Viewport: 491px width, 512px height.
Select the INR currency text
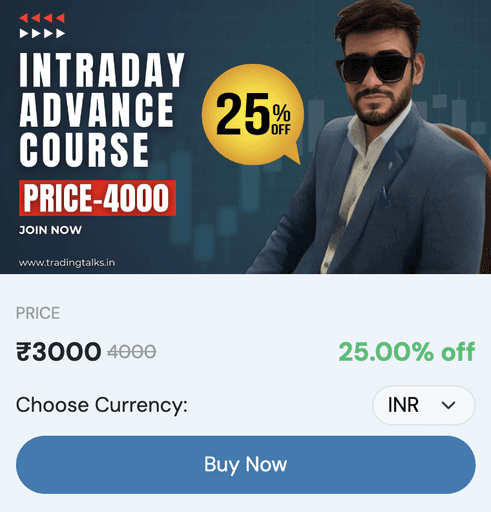403,405
